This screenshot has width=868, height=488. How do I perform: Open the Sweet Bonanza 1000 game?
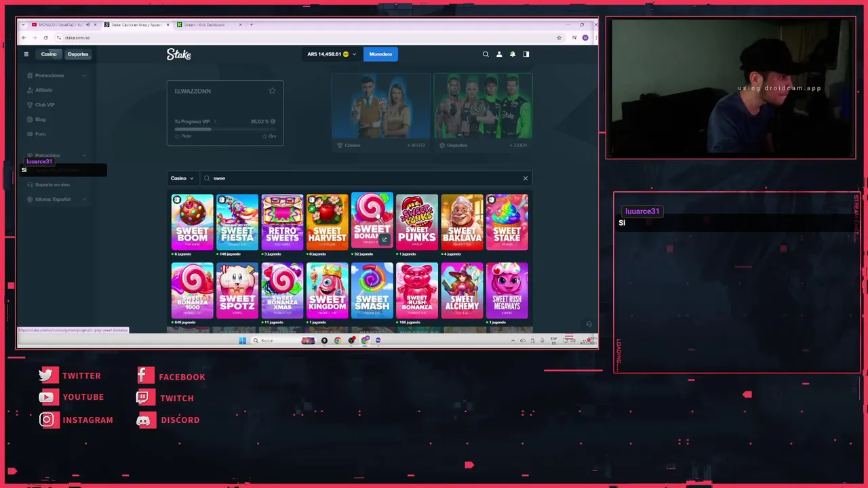tap(192, 290)
